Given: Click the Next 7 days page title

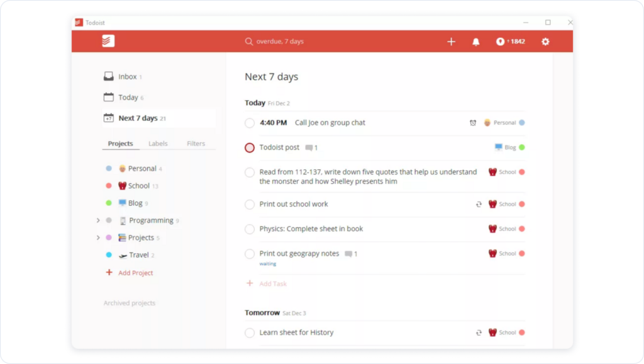Looking at the screenshot, I should click(272, 76).
